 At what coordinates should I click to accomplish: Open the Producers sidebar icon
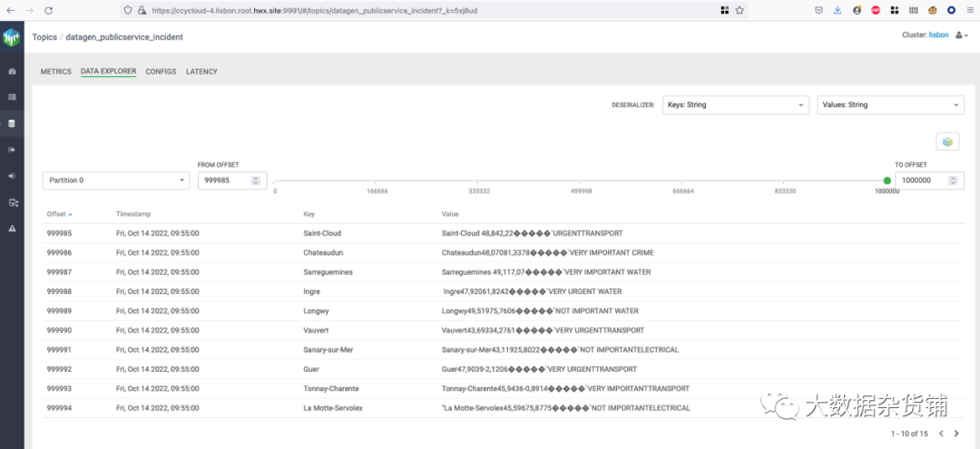point(12,150)
